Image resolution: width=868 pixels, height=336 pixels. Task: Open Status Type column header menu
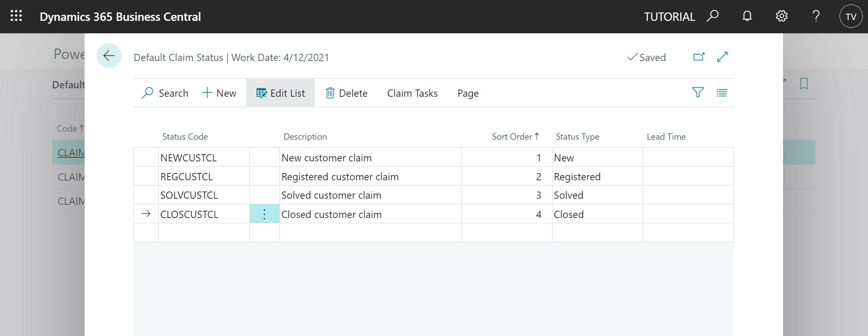click(577, 136)
